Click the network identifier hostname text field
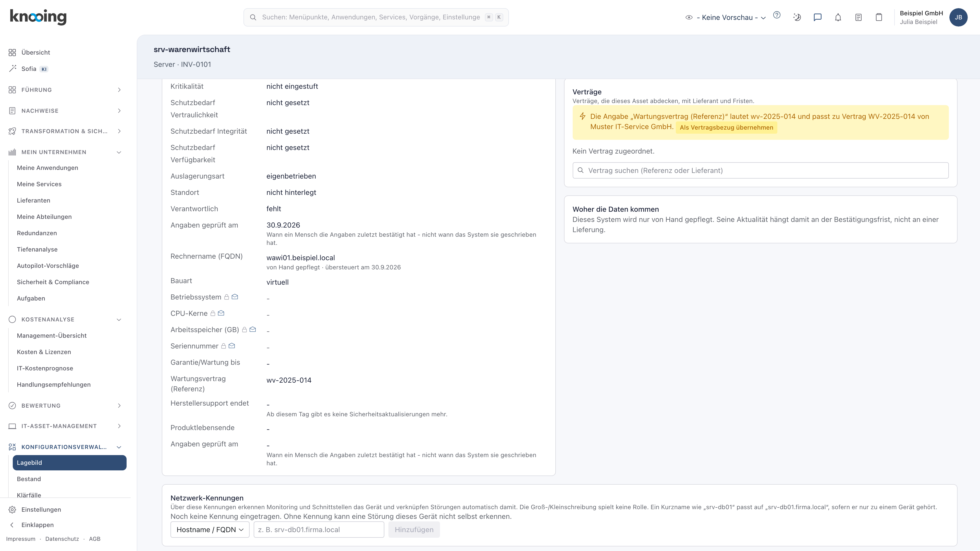Image resolution: width=980 pixels, height=551 pixels. tap(319, 530)
